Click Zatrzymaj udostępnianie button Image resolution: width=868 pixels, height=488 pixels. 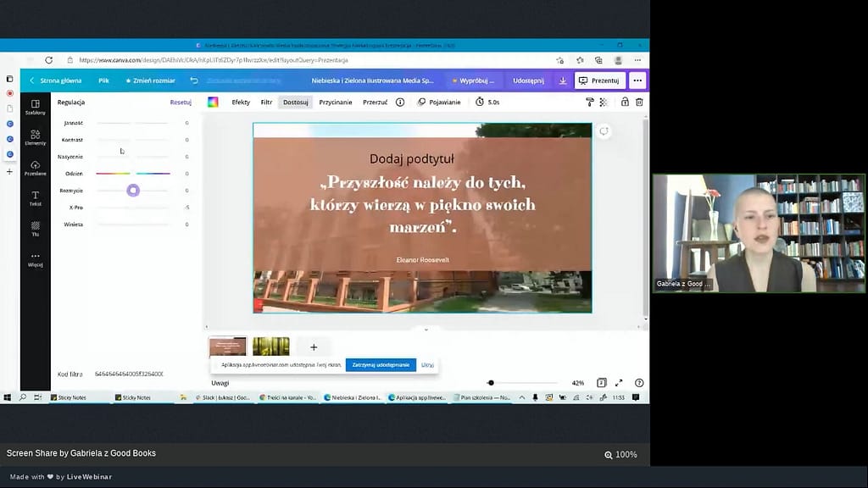[381, 364]
